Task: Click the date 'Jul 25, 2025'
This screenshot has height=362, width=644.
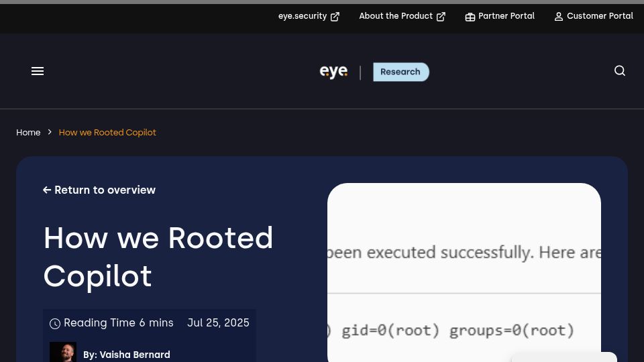Action: click(218, 323)
